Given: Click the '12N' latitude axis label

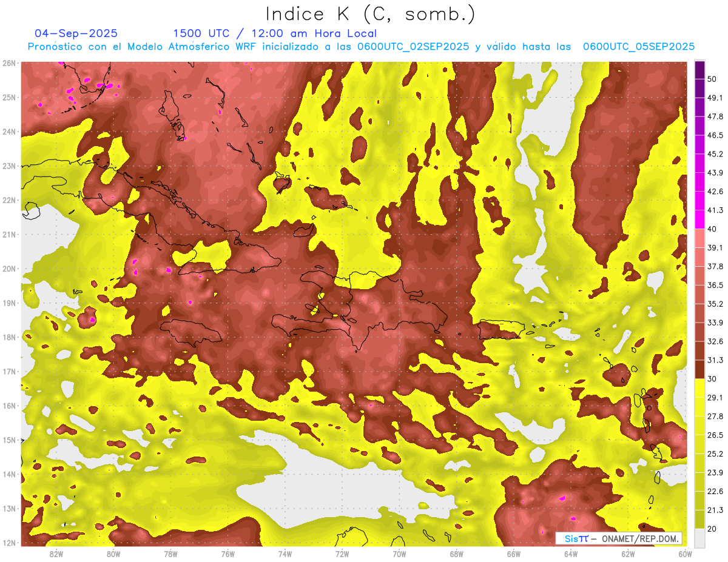Looking at the screenshot, I should pyautogui.click(x=9, y=543).
